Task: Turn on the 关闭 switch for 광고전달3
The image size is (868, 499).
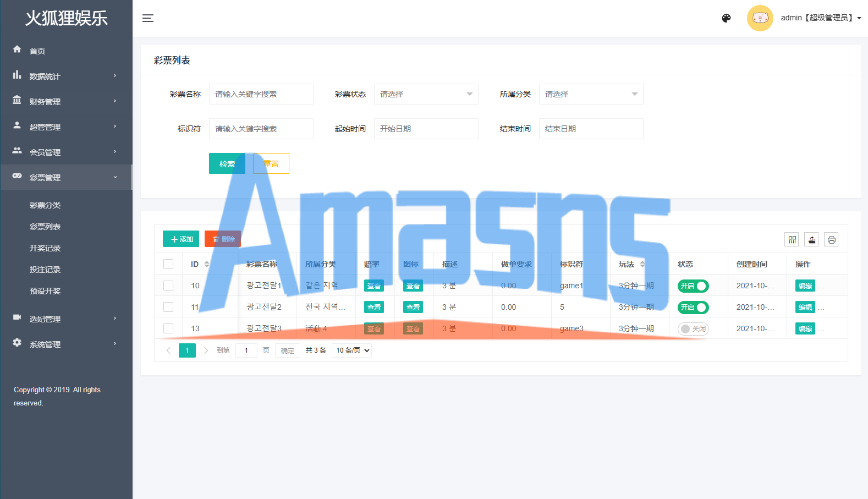Action: click(x=693, y=329)
